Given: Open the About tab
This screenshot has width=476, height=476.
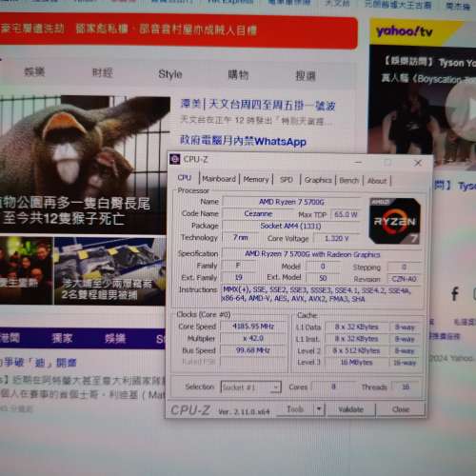Looking at the screenshot, I should tap(377, 181).
